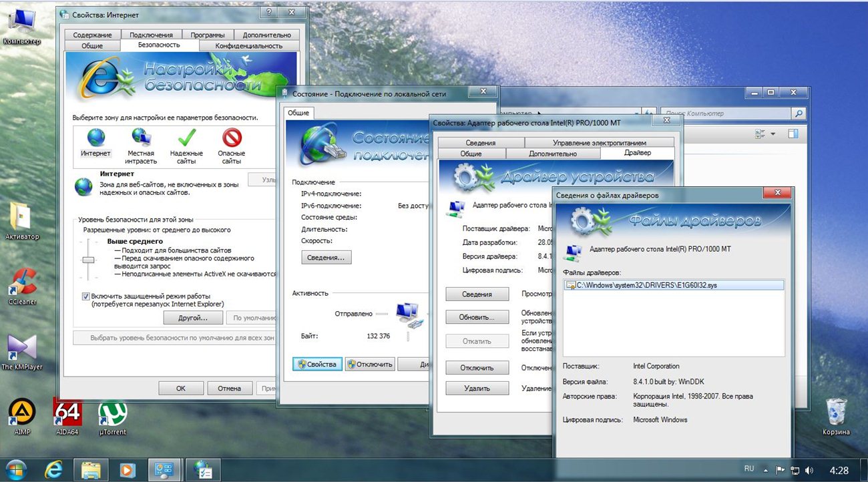The width and height of the screenshot is (868, 482).
Task: Open the Дополнительно tab in Internet properties
Action: click(x=266, y=35)
